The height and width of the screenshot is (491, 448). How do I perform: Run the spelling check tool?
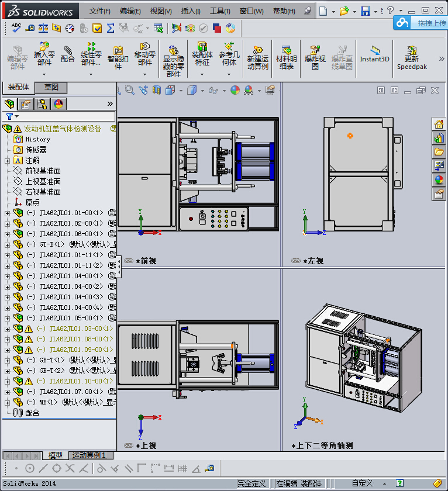click(16, 28)
